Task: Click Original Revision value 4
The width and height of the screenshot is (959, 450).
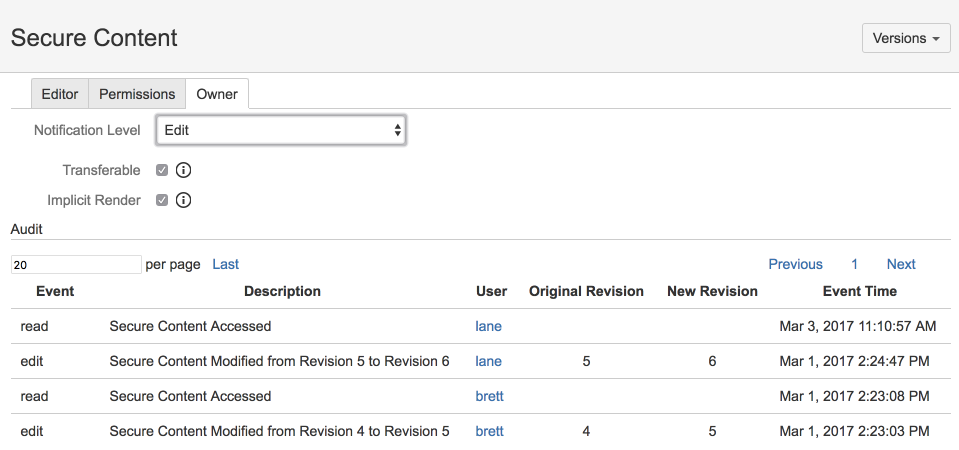Action: (586, 431)
